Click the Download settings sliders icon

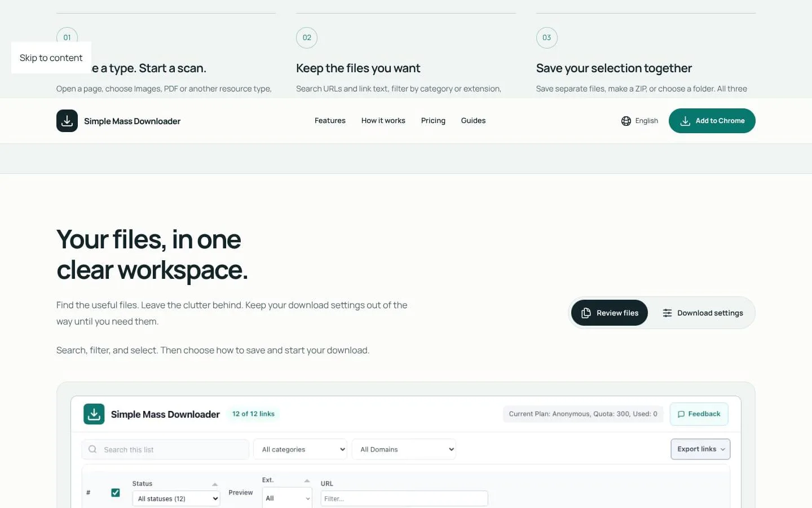click(x=667, y=313)
